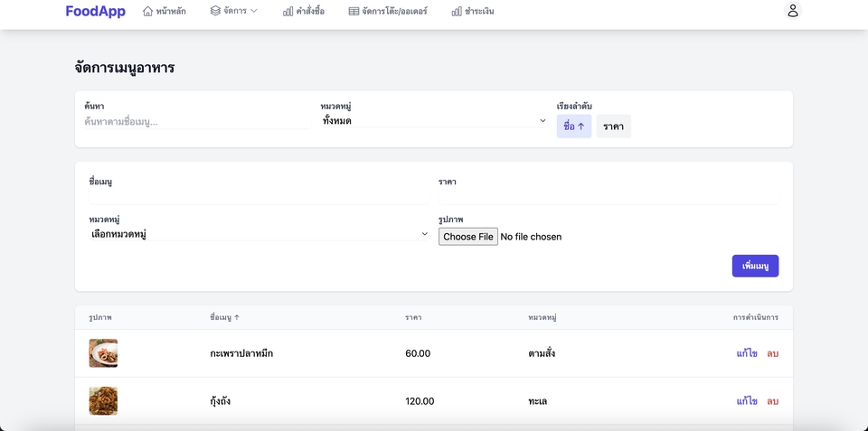Click the 120.00 price cell
The height and width of the screenshot is (431, 868).
420,401
